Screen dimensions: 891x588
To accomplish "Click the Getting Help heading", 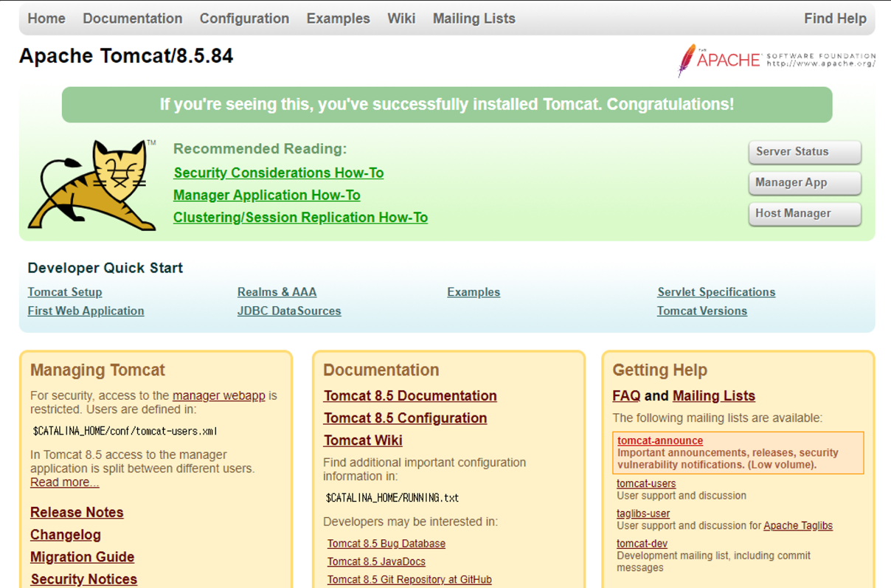I will [659, 370].
